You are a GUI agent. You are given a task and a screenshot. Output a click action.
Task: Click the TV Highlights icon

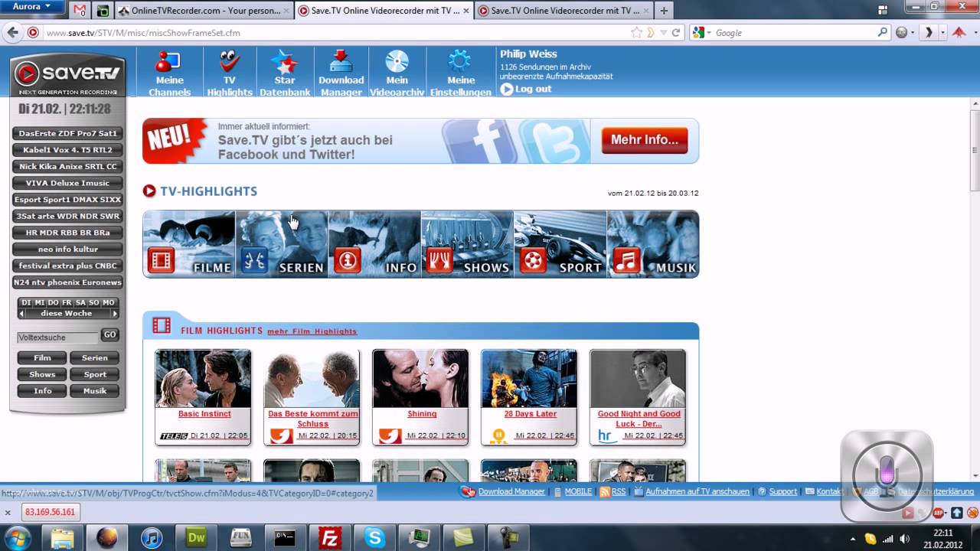(229, 64)
